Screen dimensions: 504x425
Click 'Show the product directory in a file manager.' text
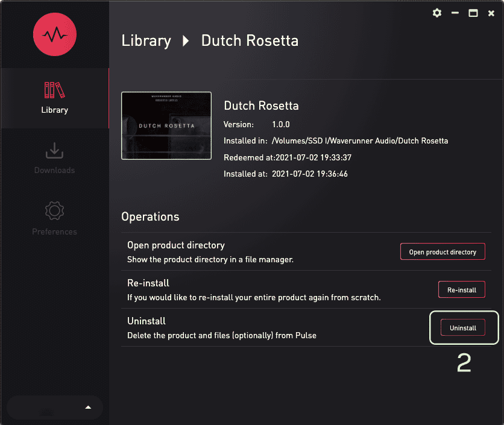pos(210,259)
